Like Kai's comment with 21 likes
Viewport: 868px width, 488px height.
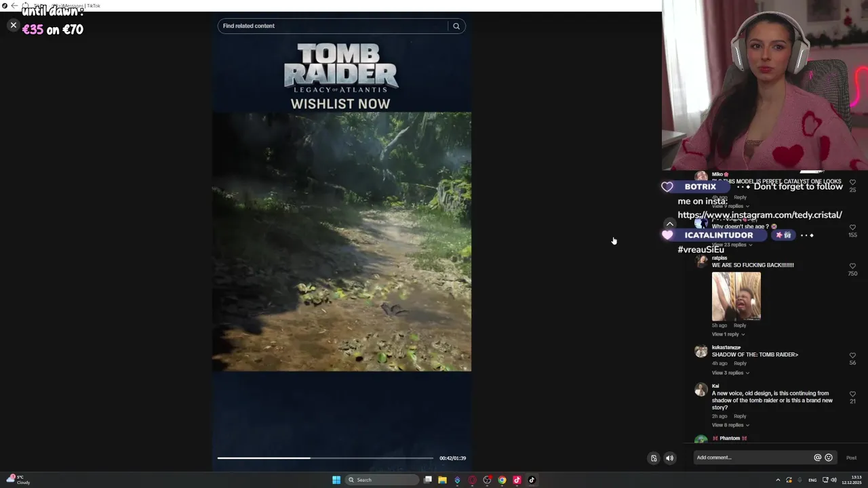852,394
